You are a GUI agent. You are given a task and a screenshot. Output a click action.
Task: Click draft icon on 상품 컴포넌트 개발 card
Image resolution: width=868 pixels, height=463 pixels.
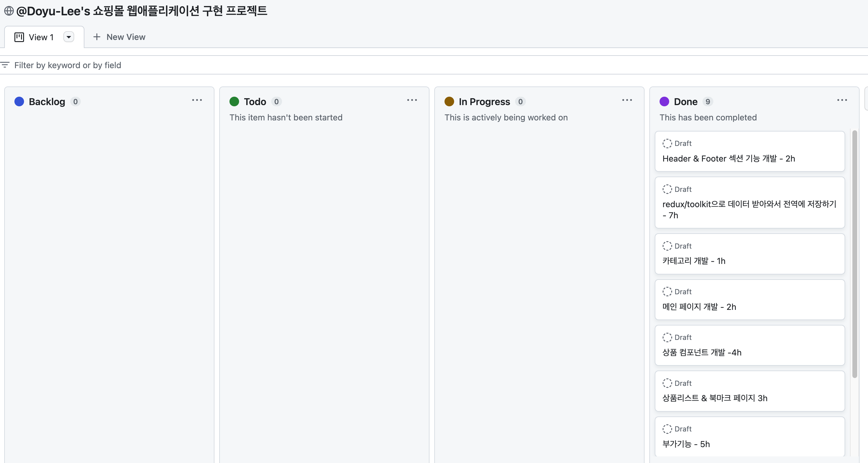point(667,337)
